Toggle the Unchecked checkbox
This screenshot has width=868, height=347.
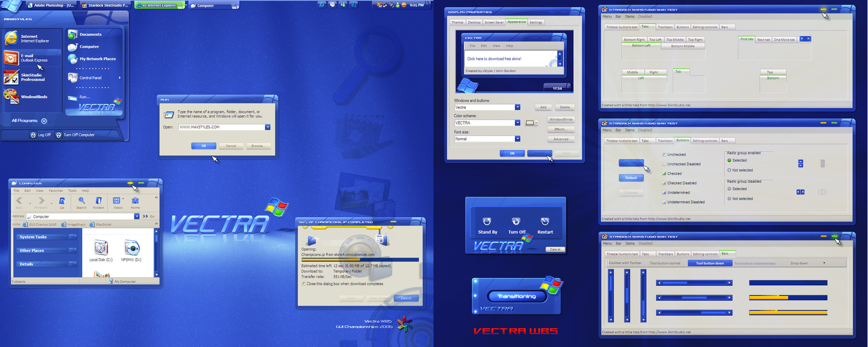(664, 155)
